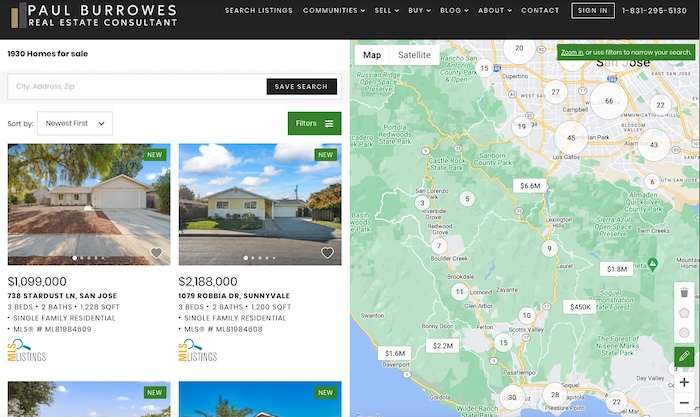The height and width of the screenshot is (417, 700).
Task: Click the $6.6M price marker on map
Action: pos(530,185)
